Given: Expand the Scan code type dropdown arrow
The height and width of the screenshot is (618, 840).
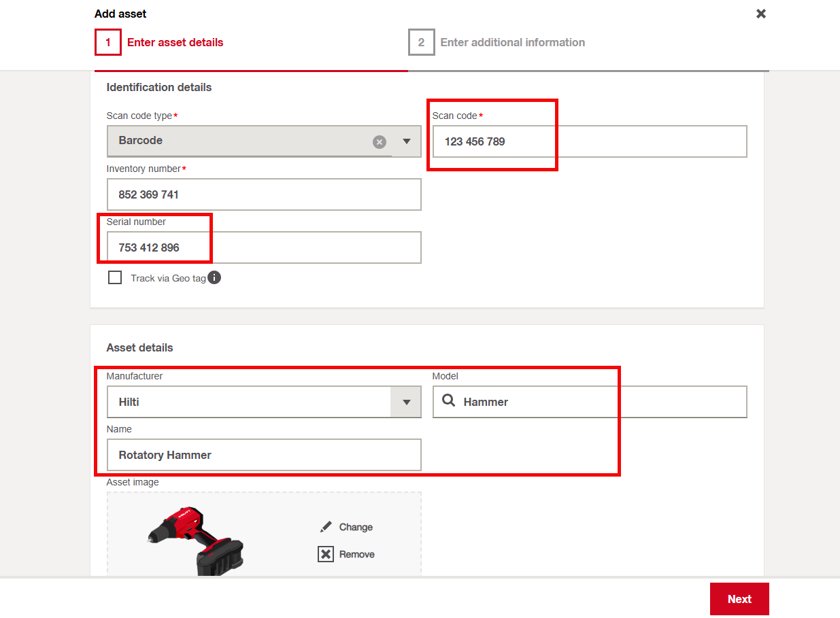Looking at the screenshot, I should 407,141.
